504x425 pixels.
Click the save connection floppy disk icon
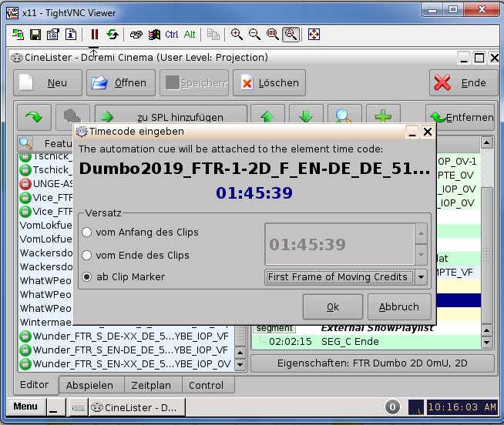[x=35, y=34]
